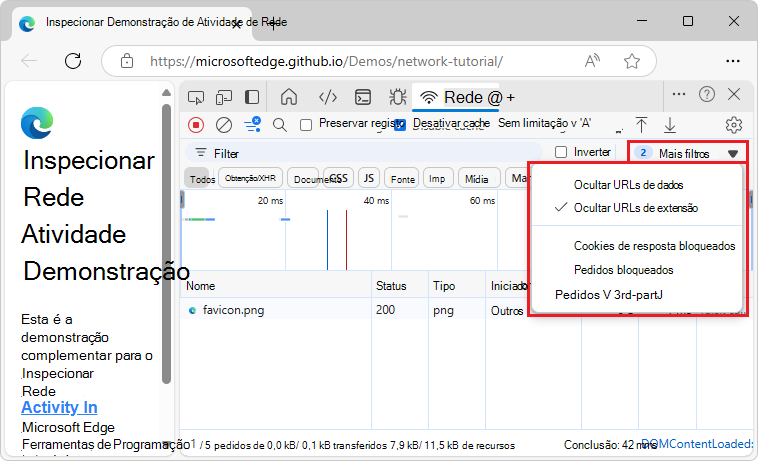Add page to favorites star
Screen dimensions: 758x461
[632, 61]
